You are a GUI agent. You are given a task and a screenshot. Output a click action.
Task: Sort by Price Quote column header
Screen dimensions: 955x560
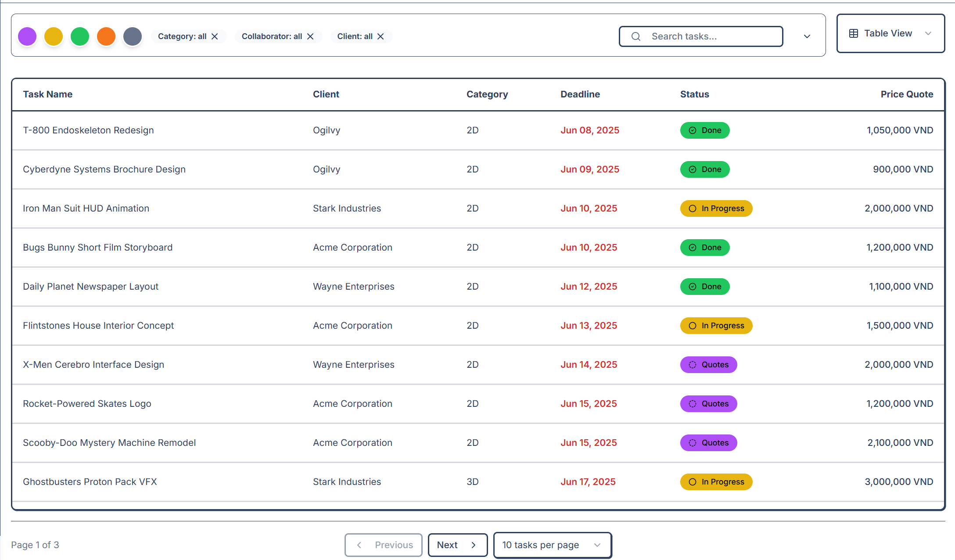pos(907,94)
